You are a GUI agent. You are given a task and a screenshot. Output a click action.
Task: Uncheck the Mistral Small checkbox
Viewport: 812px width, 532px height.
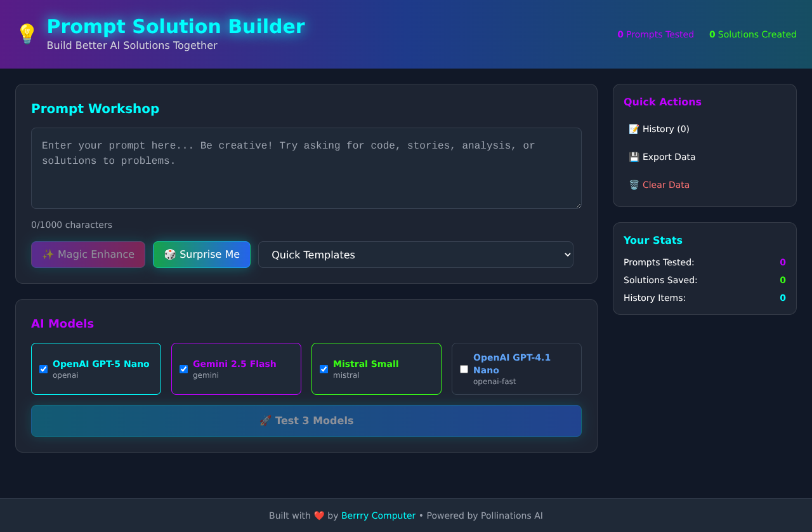[x=323, y=369]
